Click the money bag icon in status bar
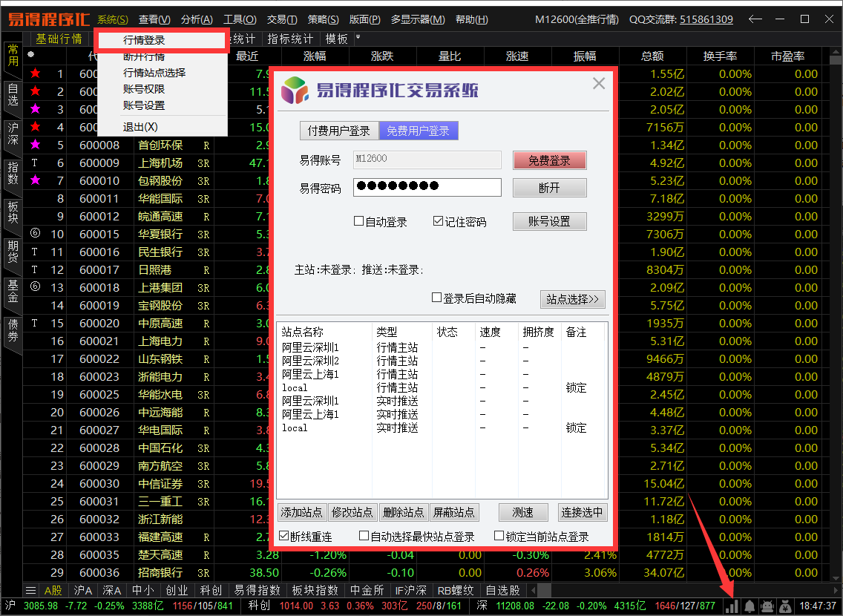The image size is (843, 616). pos(785,606)
